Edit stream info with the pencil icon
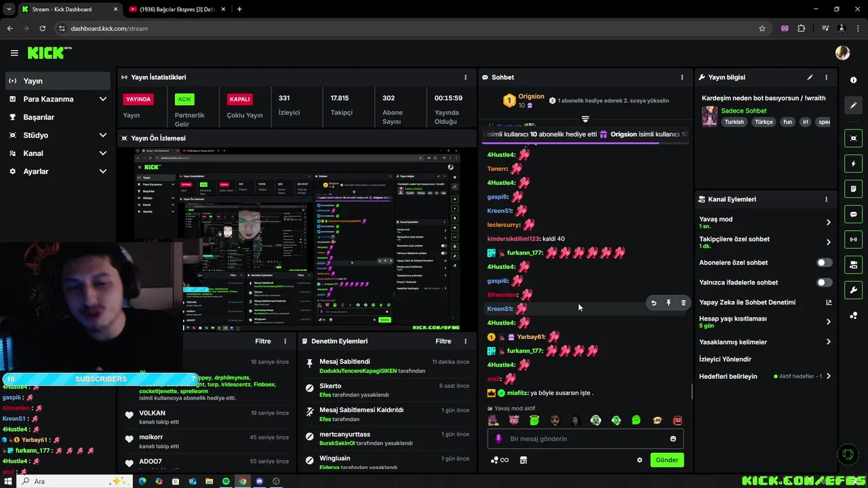Screen dimensions: 868x488 (x=810, y=77)
